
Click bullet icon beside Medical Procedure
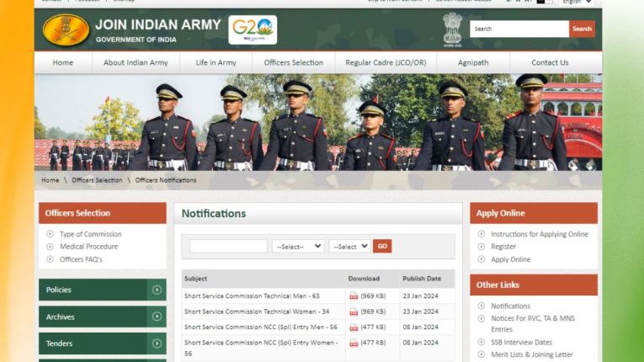tap(51, 247)
